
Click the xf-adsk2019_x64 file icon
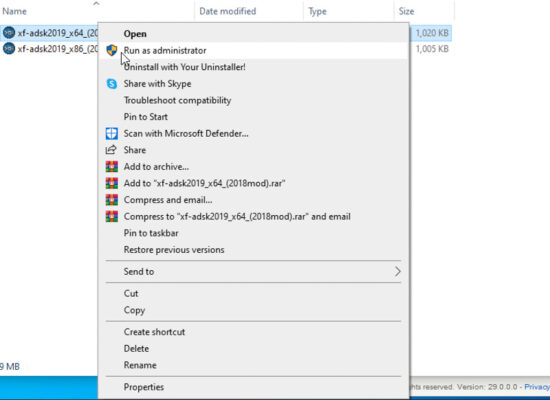pos(9,33)
